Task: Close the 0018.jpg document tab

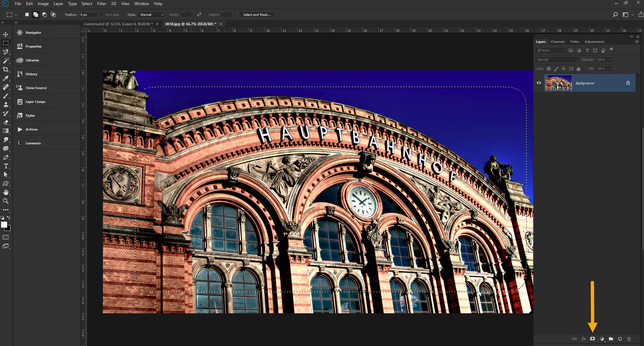Action: pos(221,24)
